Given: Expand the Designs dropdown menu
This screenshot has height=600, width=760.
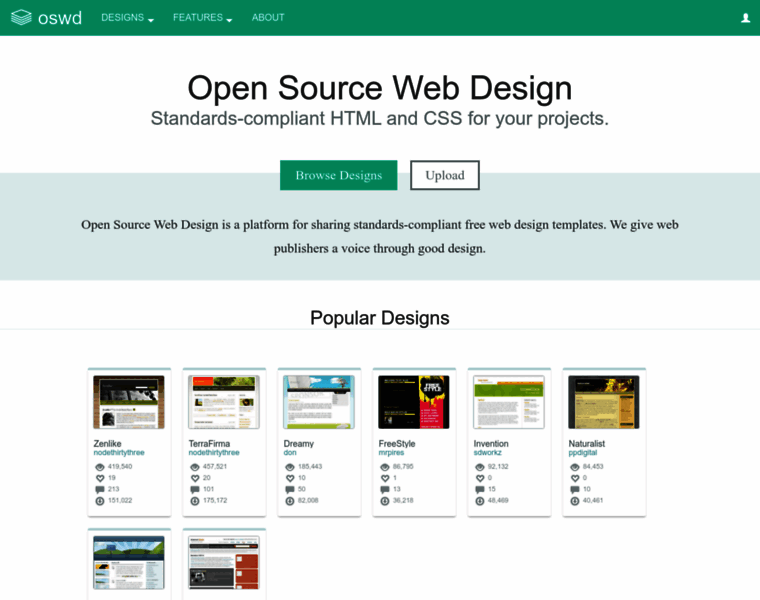Looking at the screenshot, I should coord(127,18).
